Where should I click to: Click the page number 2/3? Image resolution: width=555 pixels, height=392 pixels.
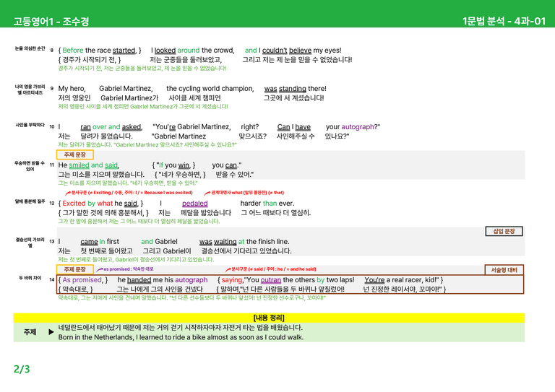[22, 370]
